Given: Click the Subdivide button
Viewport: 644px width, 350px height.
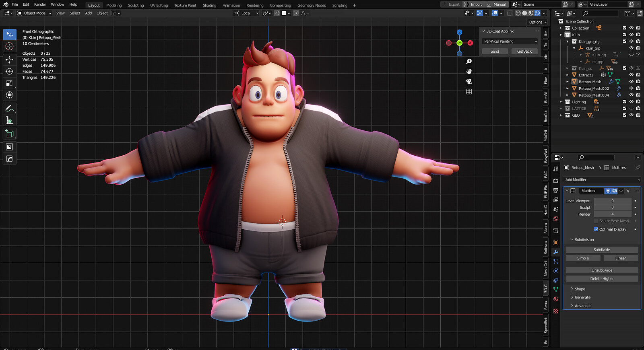Looking at the screenshot, I should (x=602, y=250).
